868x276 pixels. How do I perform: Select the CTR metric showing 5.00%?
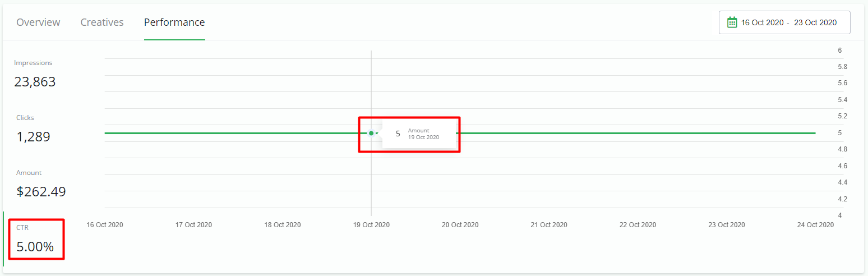[35, 240]
